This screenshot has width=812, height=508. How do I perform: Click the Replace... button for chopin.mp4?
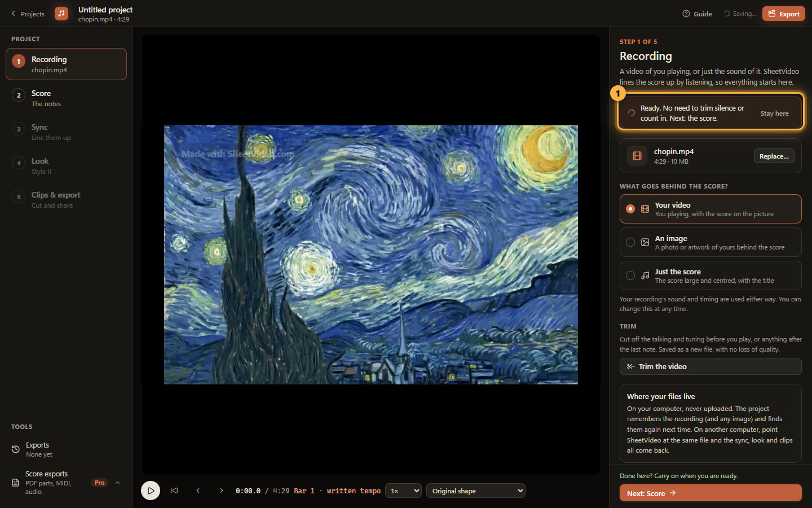coord(774,156)
